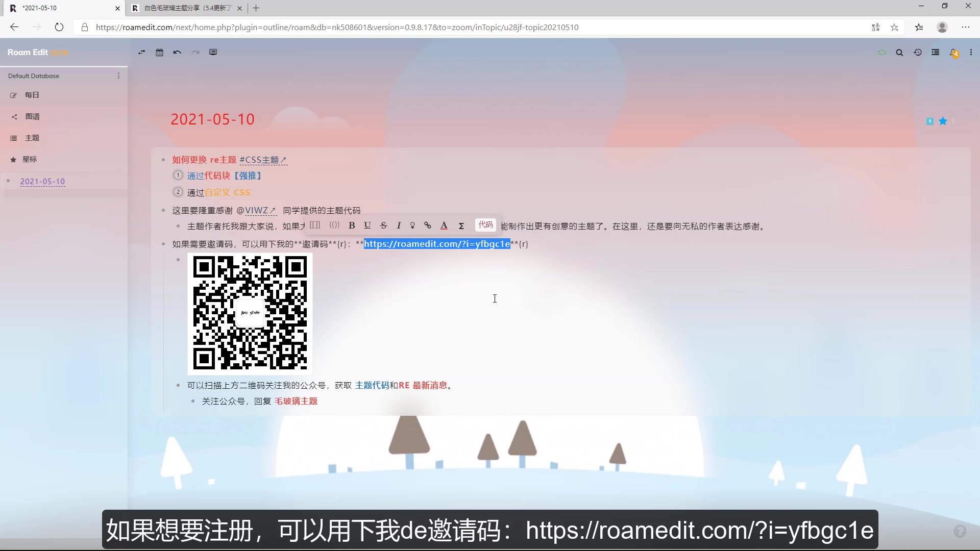Go back in the browser
This screenshot has width=980, height=551.
(x=14, y=27)
